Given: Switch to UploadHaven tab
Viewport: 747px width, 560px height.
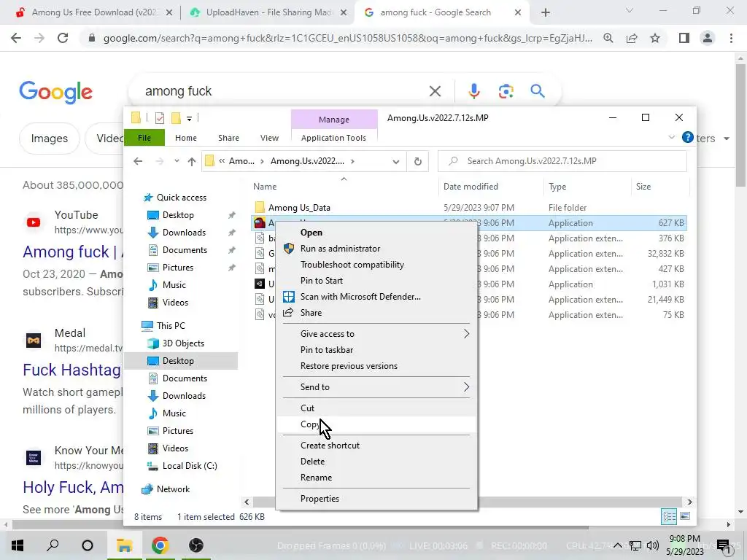Looking at the screenshot, I should point(268,12).
